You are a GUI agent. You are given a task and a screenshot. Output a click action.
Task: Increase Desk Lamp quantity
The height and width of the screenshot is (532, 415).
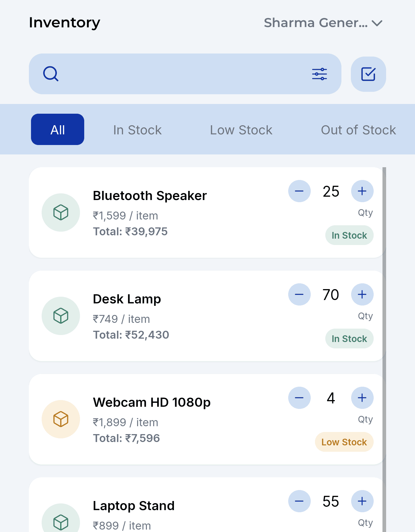click(x=362, y=295)
